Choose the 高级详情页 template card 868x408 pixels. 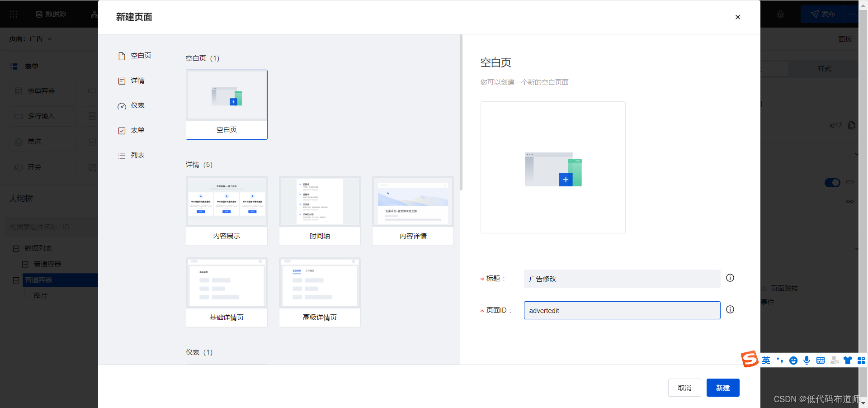click(320, 292)
